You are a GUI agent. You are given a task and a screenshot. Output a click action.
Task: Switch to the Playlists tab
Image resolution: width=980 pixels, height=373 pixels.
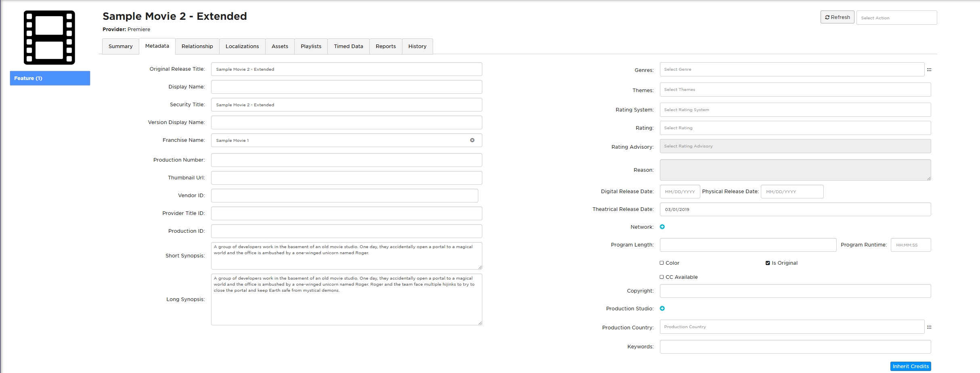pos(311,46)
